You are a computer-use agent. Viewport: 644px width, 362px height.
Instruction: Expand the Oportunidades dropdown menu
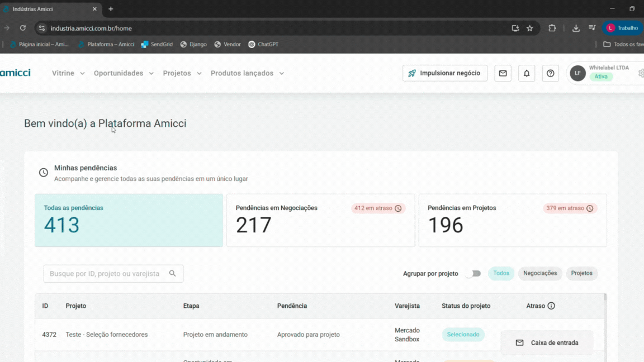click(124, 73)
